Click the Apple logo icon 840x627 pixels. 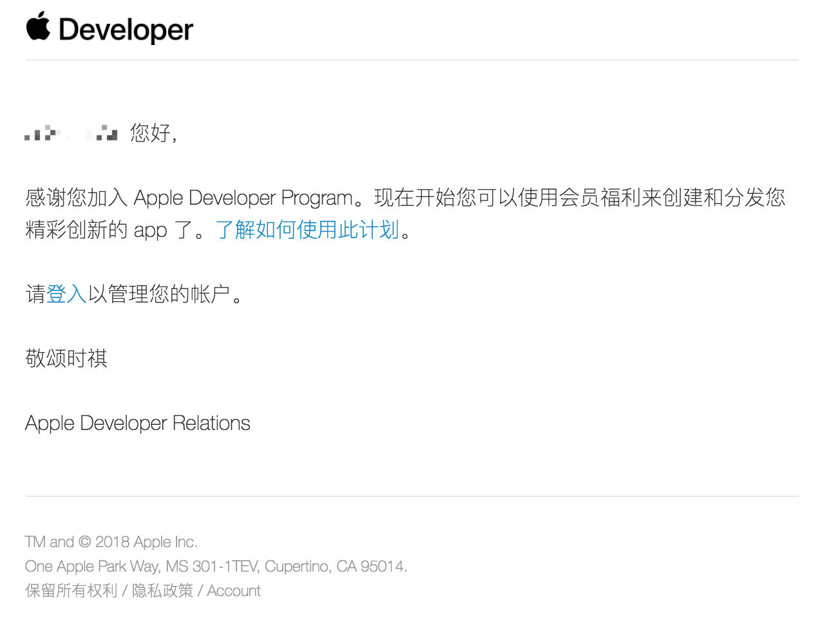point(38,26)
